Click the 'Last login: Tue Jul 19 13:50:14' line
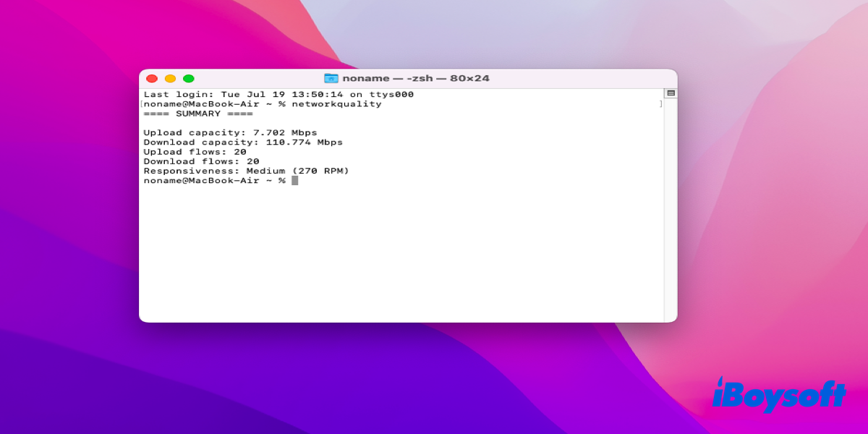Image resolution: width=868 pixels, height=434 pixels. [x=278, y=95]
